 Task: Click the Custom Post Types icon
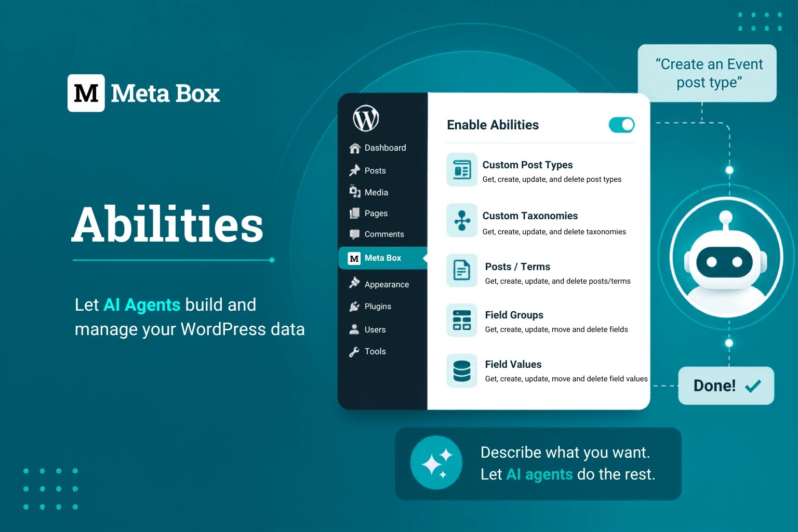pyautogui.click(x=462, y=169)
